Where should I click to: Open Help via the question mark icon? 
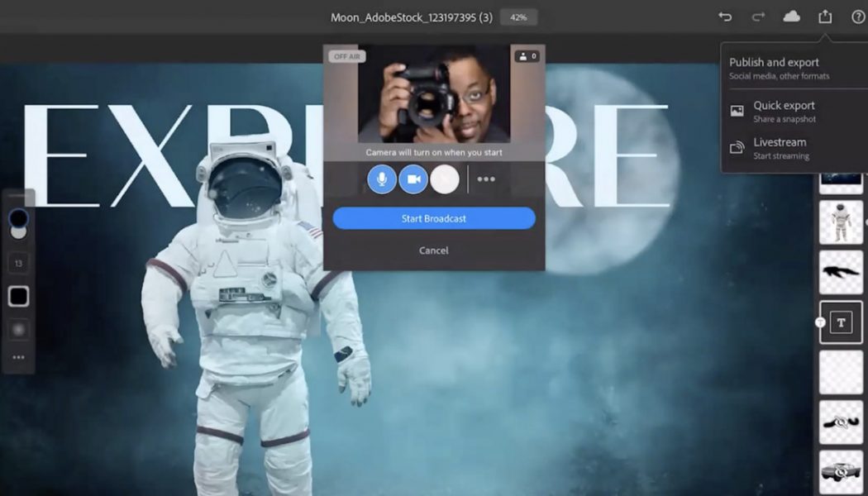pyautogui.click(x=857, y=17)
